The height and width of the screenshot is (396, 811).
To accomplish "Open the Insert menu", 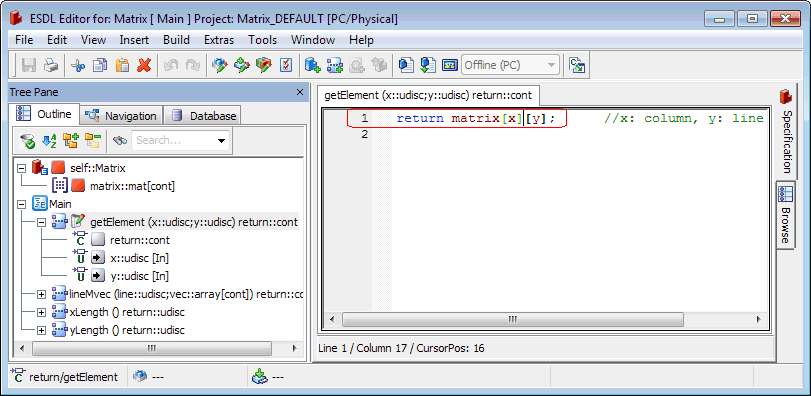I will tap(134, 40).
